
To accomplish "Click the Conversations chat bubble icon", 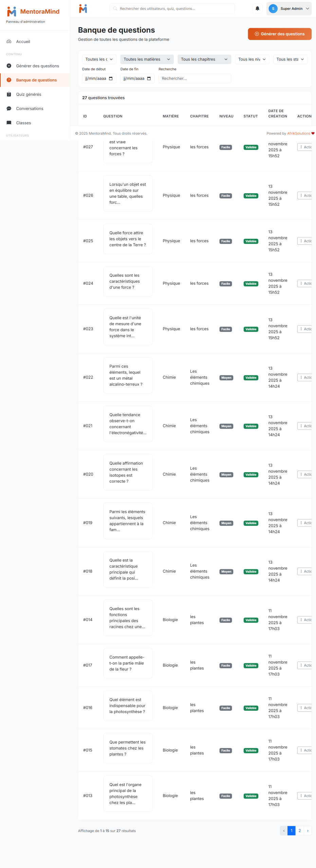I will click(9, 109).
